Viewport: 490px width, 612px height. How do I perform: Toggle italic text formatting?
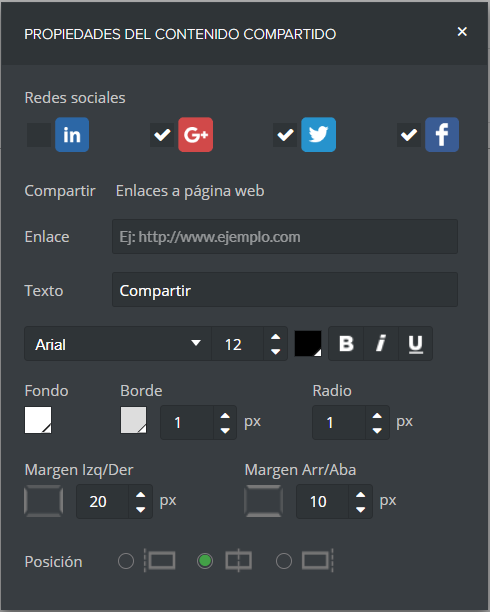pyautogui.click(x=381, y=344)
